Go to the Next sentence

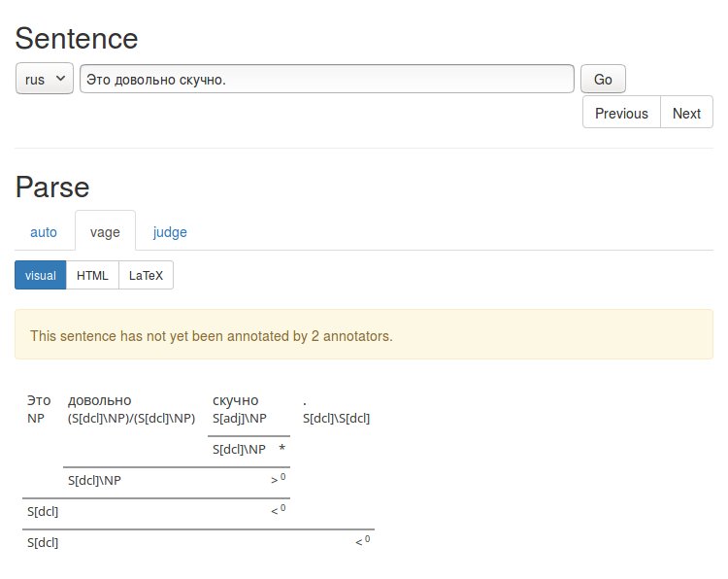(x=686, y=113)
